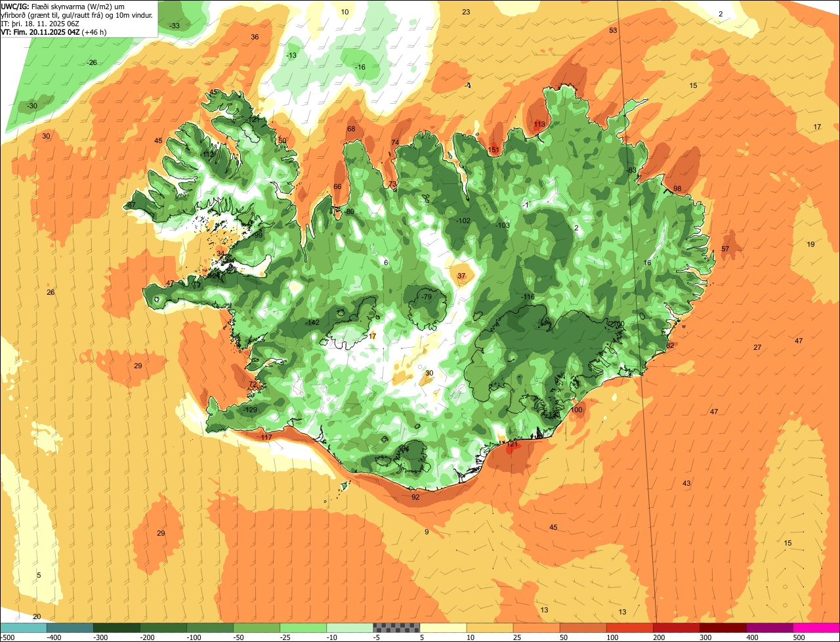This screenshot has width=840, height=642.
Task: Click the '36' value in the northwest sea
Action: pyautogui.click(x=255, y=37)
